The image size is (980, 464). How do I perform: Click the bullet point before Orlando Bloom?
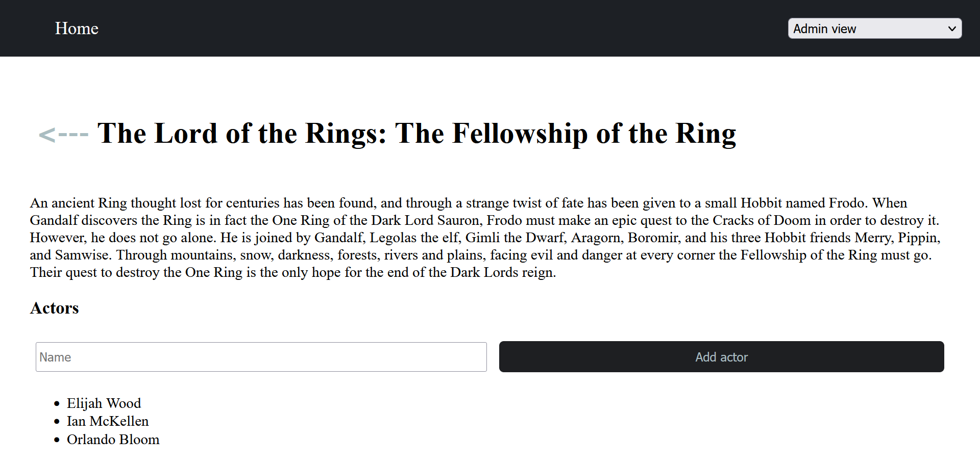click(x=57, y=440)
